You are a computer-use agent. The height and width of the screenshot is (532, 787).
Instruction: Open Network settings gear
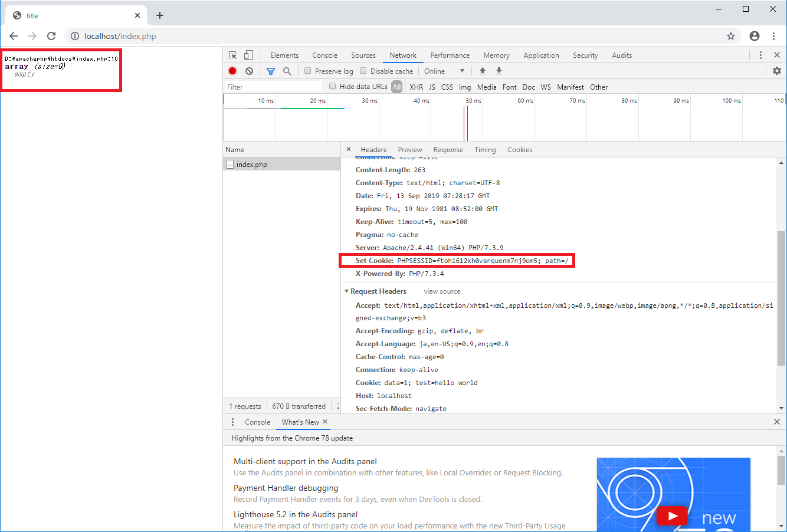[x=777, y=71]
